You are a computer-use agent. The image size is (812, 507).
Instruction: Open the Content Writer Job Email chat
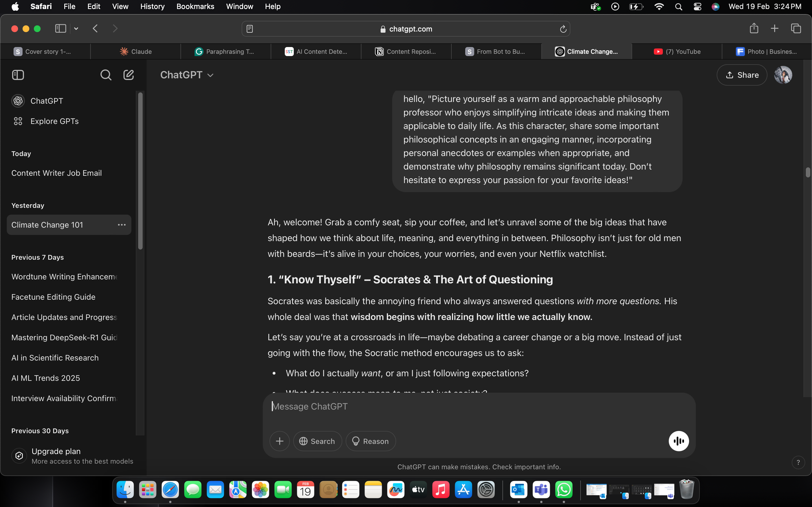[x=56, y=173]
